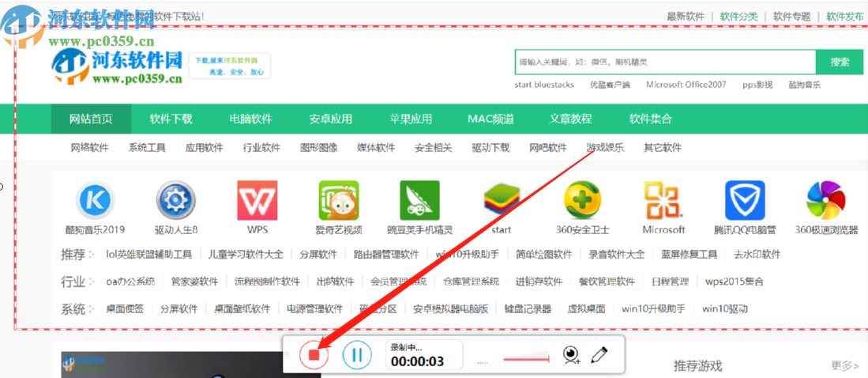Open the 软件集合 nav tab
868x378 pixels.
point(651,119)
